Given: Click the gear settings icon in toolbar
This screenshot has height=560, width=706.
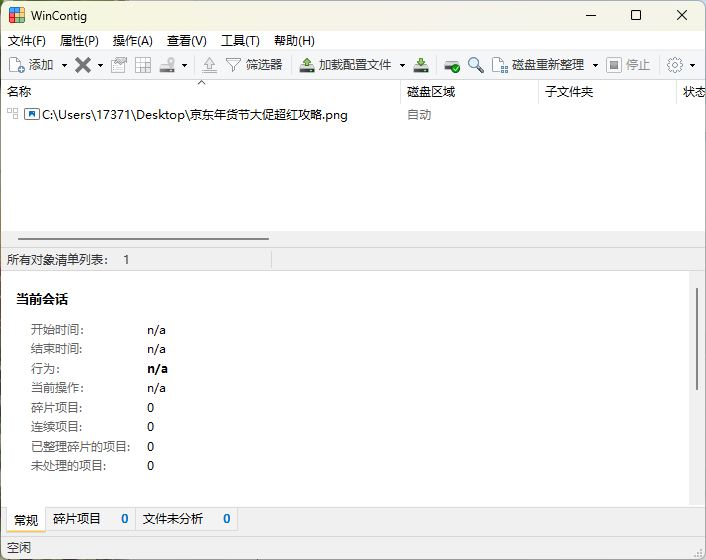Looking at the screenshot, I should tap(675, 65).
